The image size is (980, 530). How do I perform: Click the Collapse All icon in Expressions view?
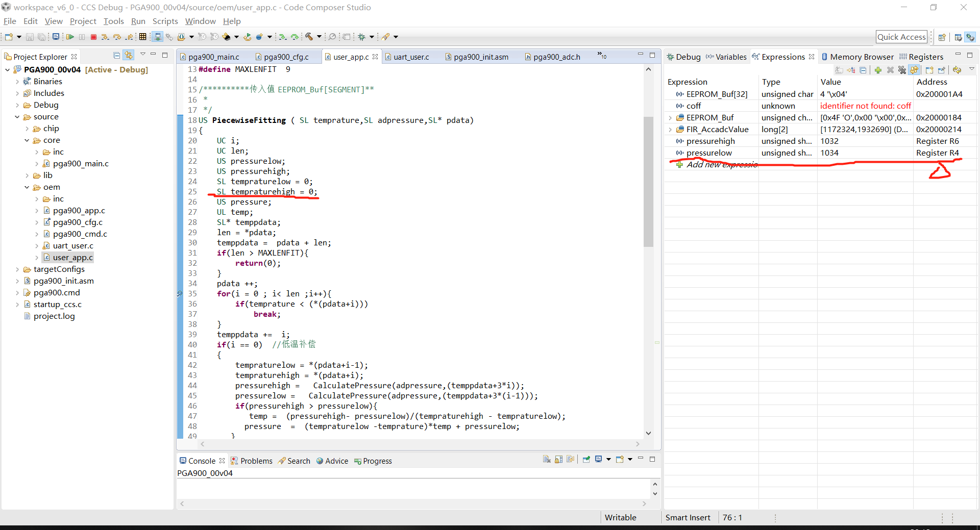click(863, 70)
